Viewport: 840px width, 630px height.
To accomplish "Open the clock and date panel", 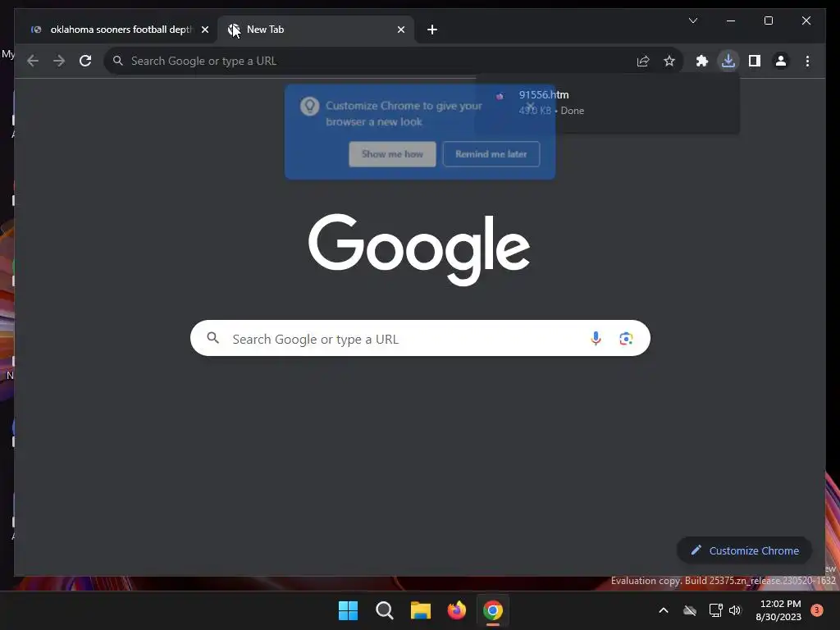I will pyautogui.click(x=779, y=610).
